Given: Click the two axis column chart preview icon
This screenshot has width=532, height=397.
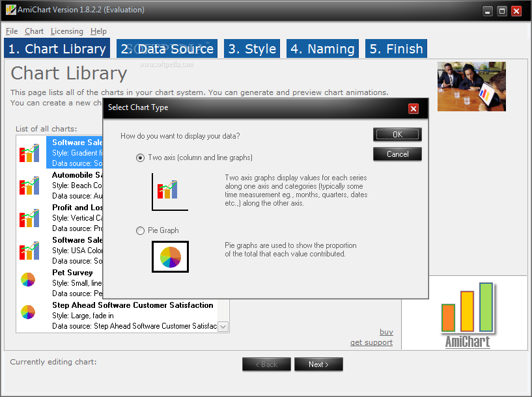Looking at the screenshot, I should pos(170,192).
